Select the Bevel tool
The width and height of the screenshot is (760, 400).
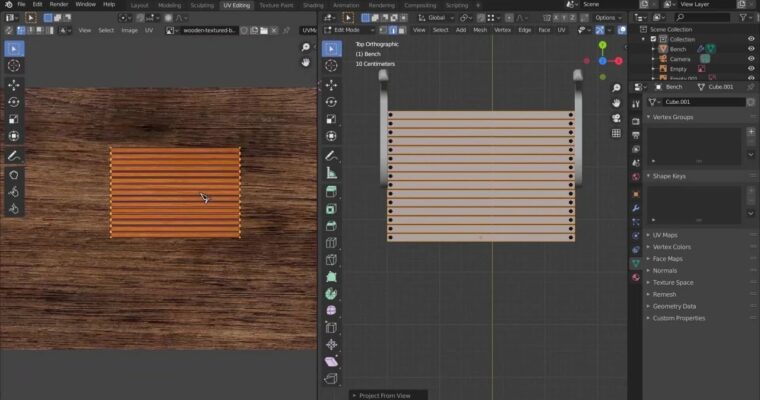pos(332,226)
